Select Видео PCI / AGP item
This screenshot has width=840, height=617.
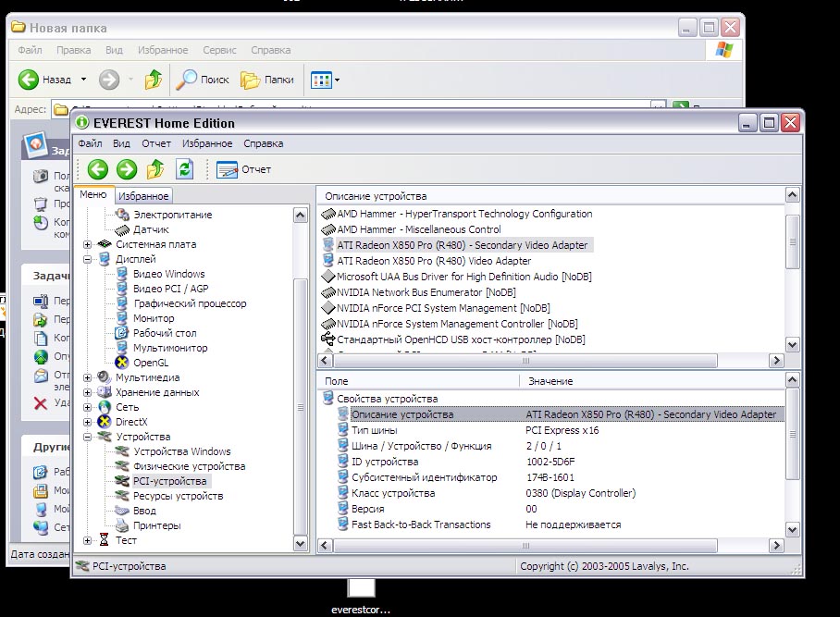point(170,289)
